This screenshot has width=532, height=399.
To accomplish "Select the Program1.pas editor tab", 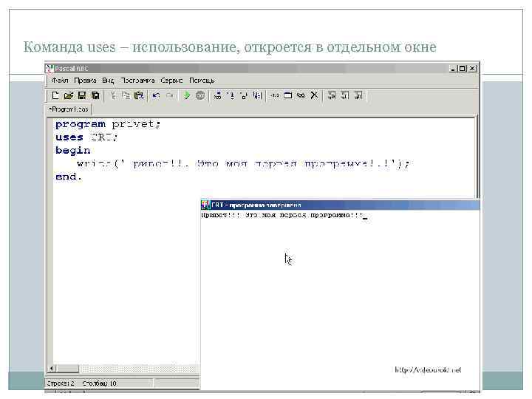I will 69,109.
